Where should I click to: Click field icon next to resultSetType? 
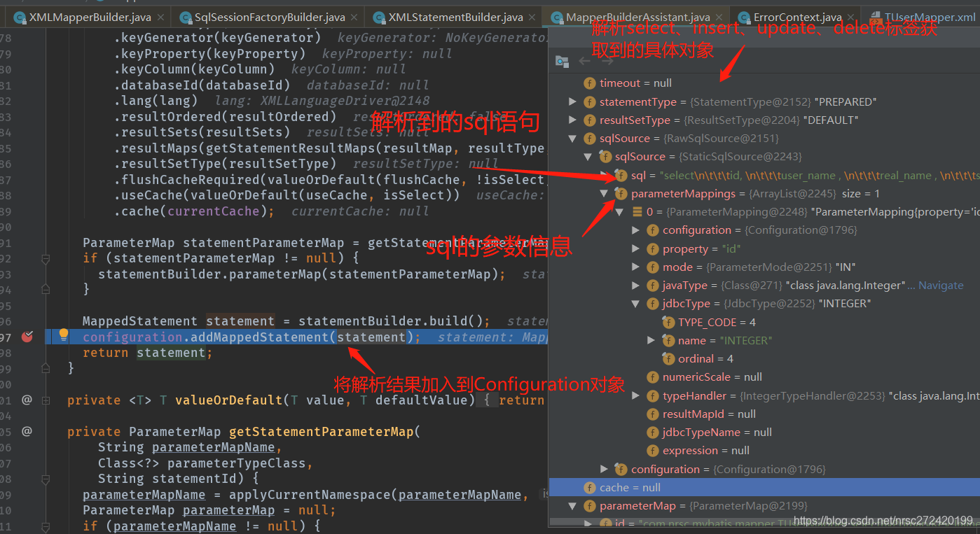(x=590, y=120)
